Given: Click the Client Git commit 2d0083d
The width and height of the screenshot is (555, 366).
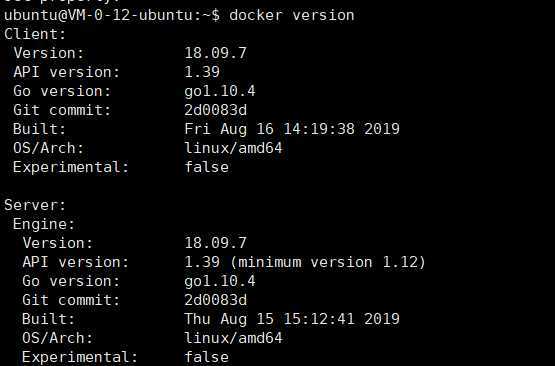Looking at the screenshot, I should coord(215,110).
